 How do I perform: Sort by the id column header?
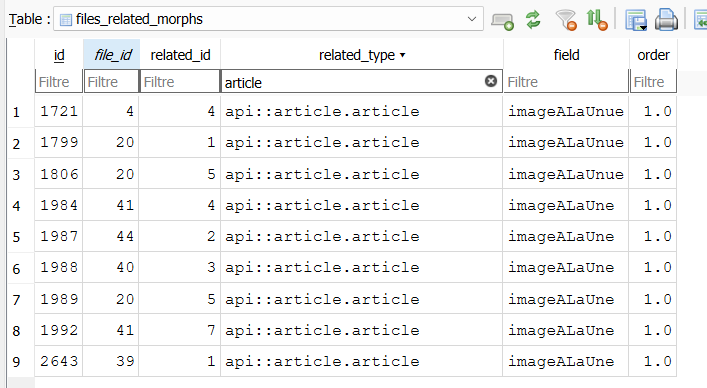pos(59,55)
